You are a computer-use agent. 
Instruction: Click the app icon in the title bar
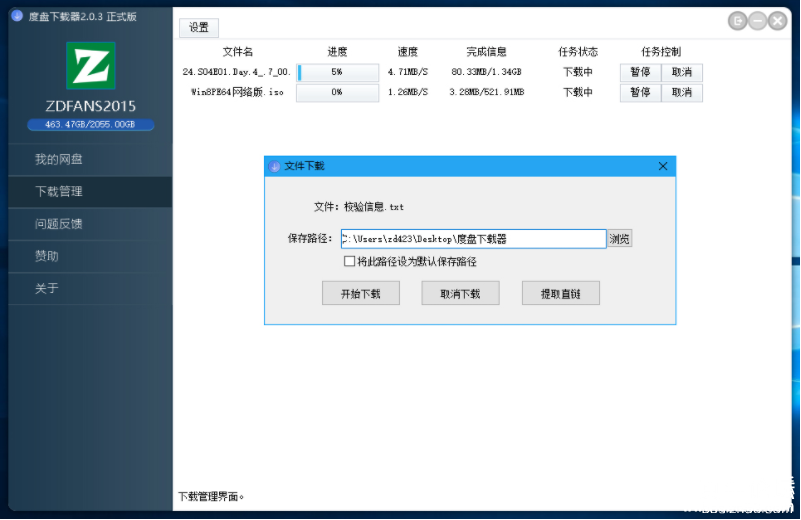[16, 16]
